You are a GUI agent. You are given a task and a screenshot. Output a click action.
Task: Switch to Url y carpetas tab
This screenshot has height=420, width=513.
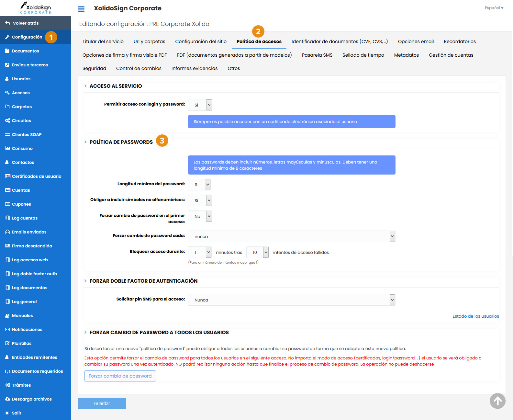[x=149, y=41]
